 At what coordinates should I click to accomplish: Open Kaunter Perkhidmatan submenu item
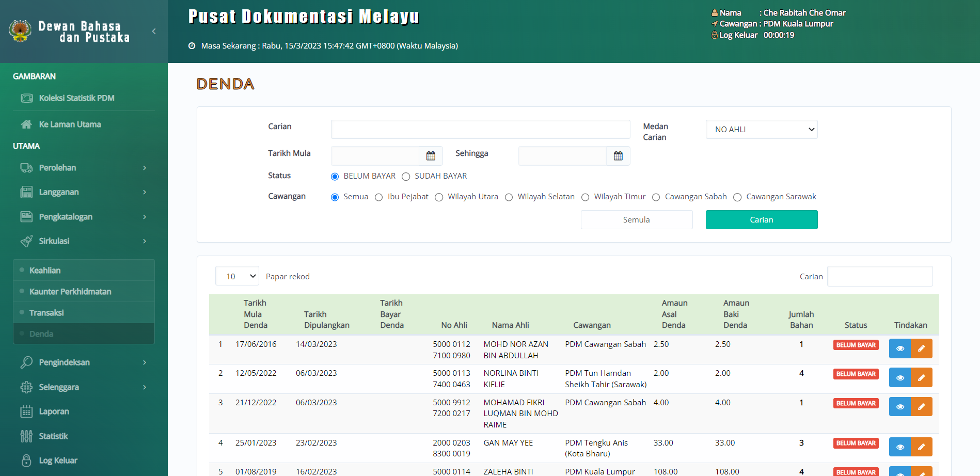[x=70, y=292]
